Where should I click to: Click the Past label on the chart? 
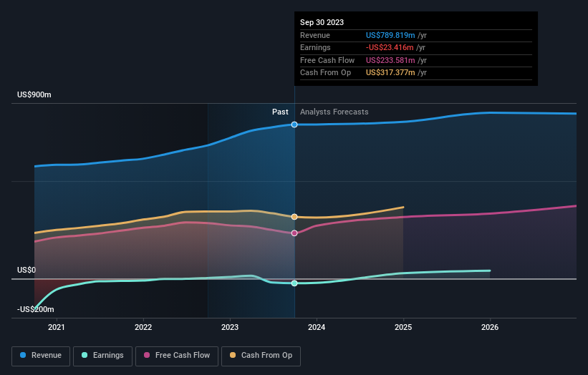pos(280,112)
